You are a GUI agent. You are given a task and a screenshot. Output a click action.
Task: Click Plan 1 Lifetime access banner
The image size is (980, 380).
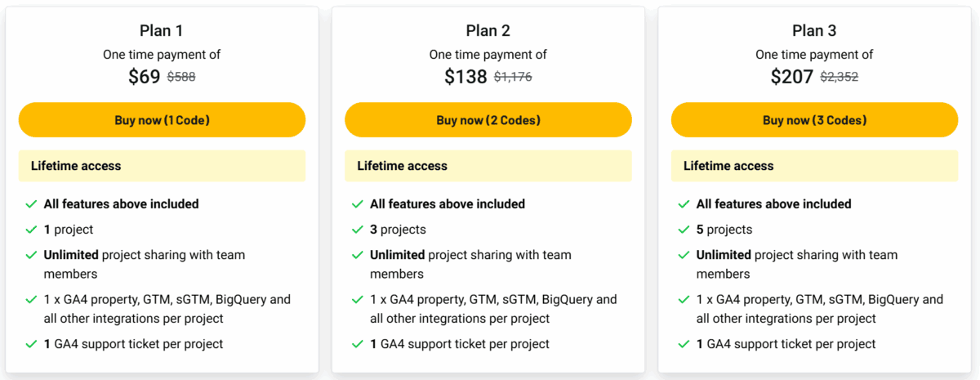pos(162,166)
